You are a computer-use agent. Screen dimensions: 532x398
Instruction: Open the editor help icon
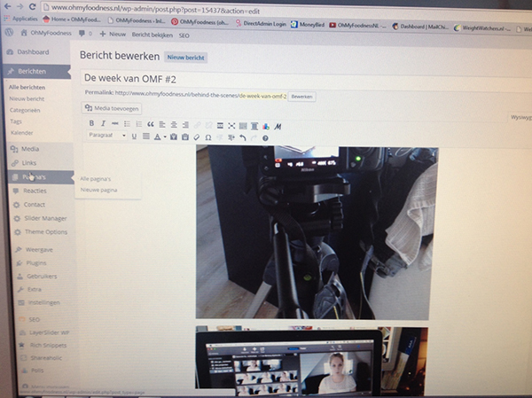tap(265, 138)
